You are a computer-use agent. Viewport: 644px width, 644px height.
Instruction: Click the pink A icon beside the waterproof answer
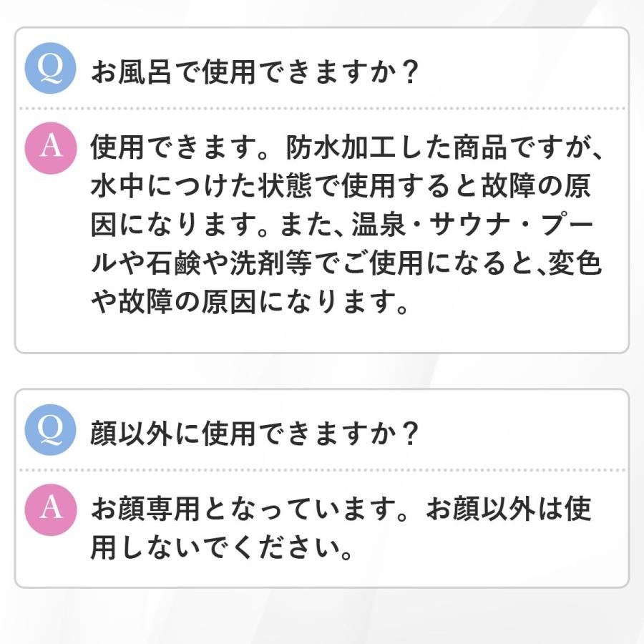[x=50, y=146]
